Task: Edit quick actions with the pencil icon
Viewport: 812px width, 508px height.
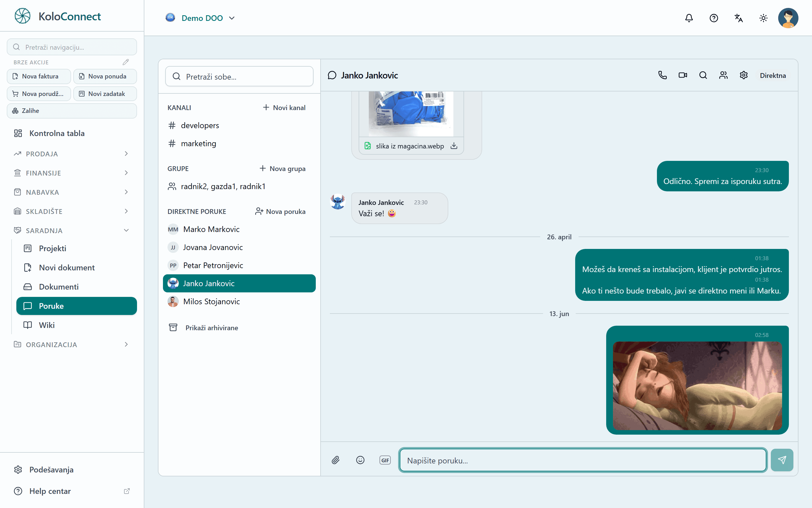Action: point(126,62)
